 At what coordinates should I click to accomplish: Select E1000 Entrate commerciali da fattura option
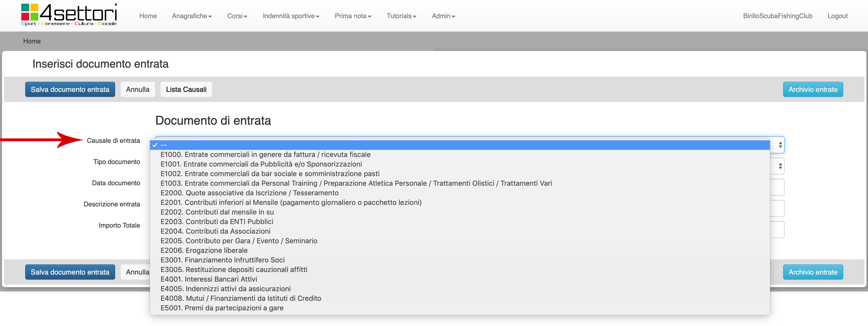pos(265,155)
